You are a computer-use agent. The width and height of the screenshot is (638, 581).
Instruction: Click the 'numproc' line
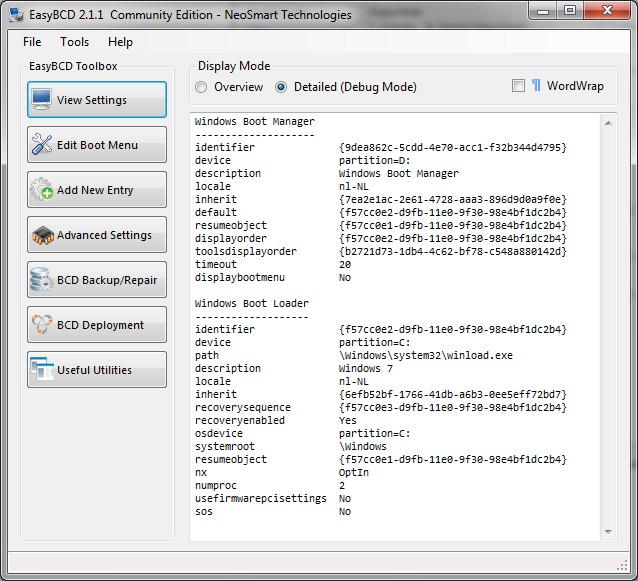coord(270,485)
